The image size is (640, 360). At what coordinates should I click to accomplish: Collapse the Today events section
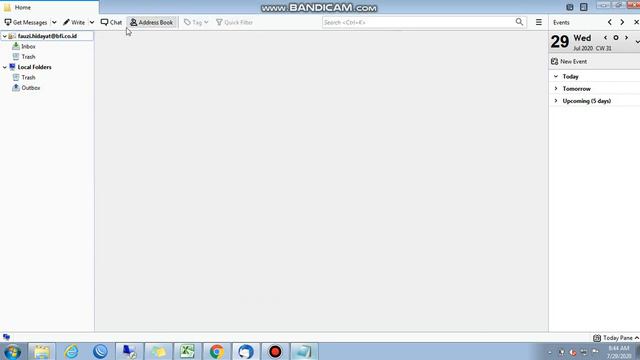[556, 76]
